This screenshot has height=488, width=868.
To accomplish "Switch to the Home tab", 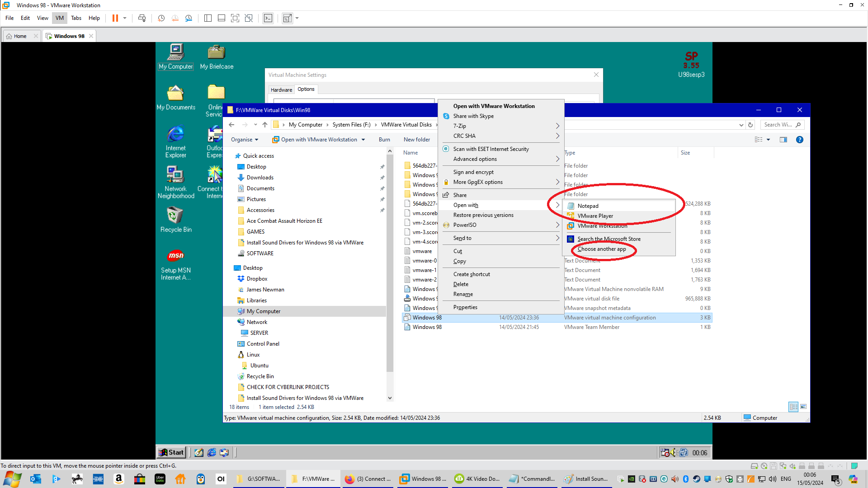I will (x=20, y=36).
